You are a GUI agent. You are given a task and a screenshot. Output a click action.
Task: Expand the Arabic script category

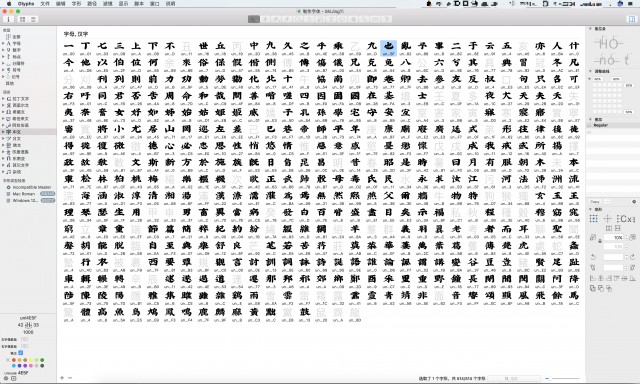(x=3, y=125)
